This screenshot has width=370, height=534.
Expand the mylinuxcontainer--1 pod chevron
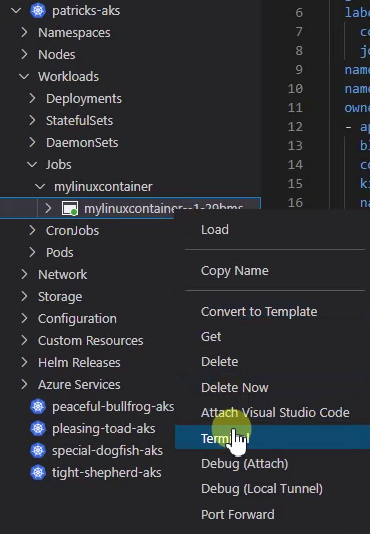click(x=48, y=208)
